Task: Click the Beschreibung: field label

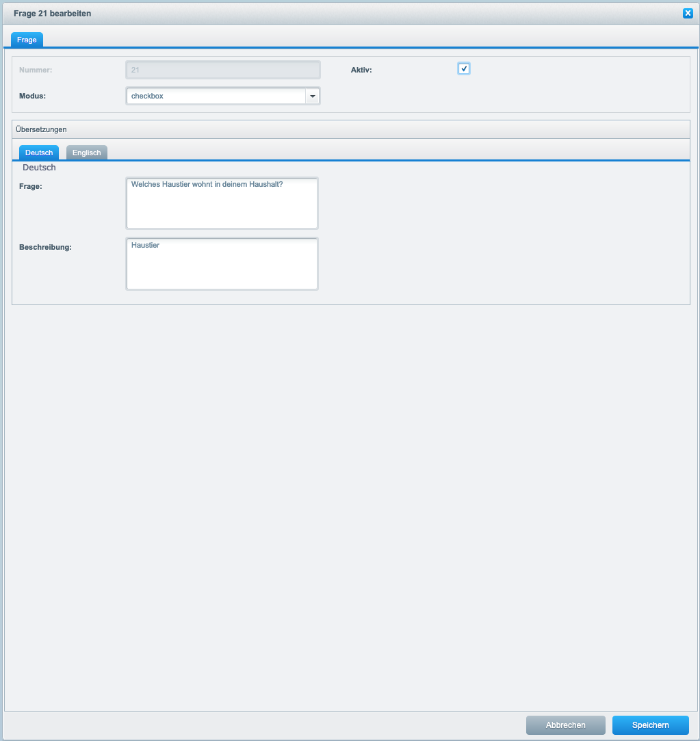Action: coord(45,247)
